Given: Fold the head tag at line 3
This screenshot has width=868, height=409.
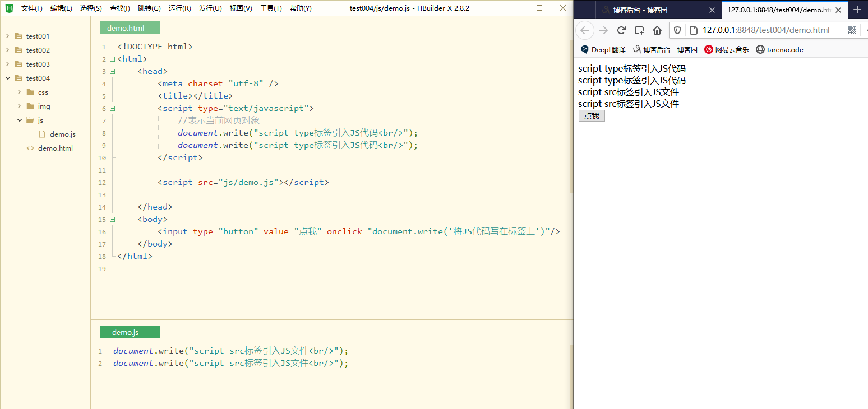Looking at the screenshot, I should (x=112, y=71).
